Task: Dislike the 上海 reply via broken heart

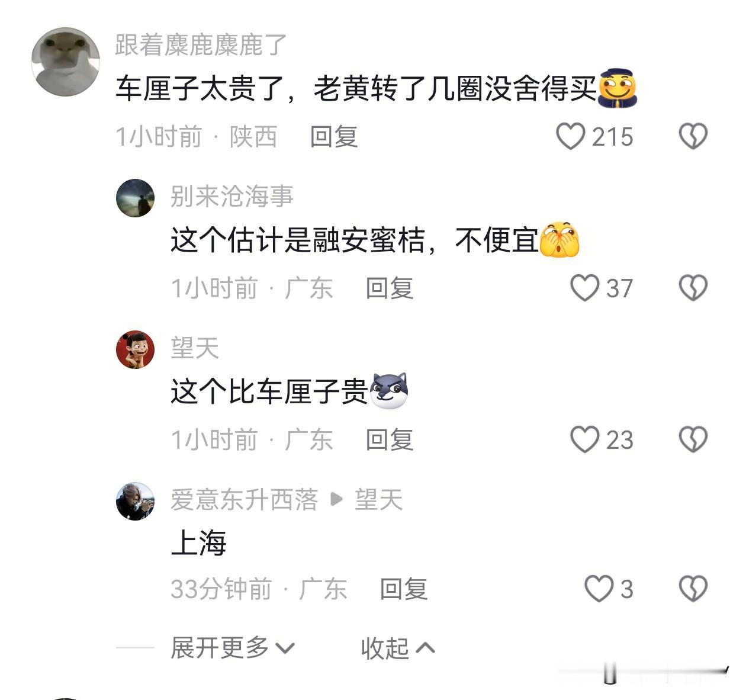Action: tap(693, 589)
